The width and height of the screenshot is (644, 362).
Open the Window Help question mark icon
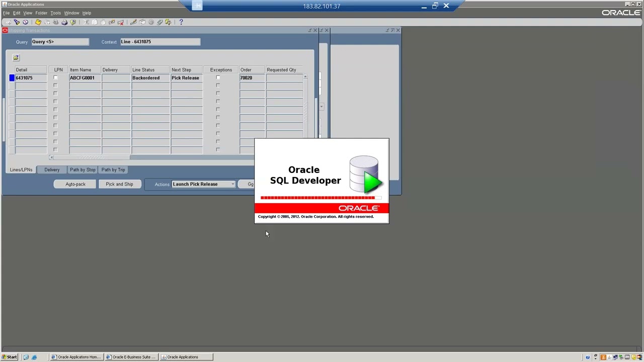pos(181,22)
